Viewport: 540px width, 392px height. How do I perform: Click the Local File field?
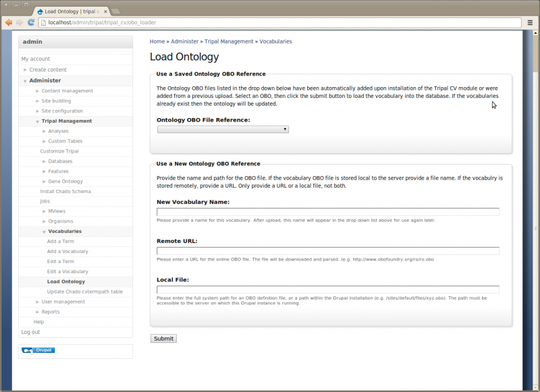point(328,289)
